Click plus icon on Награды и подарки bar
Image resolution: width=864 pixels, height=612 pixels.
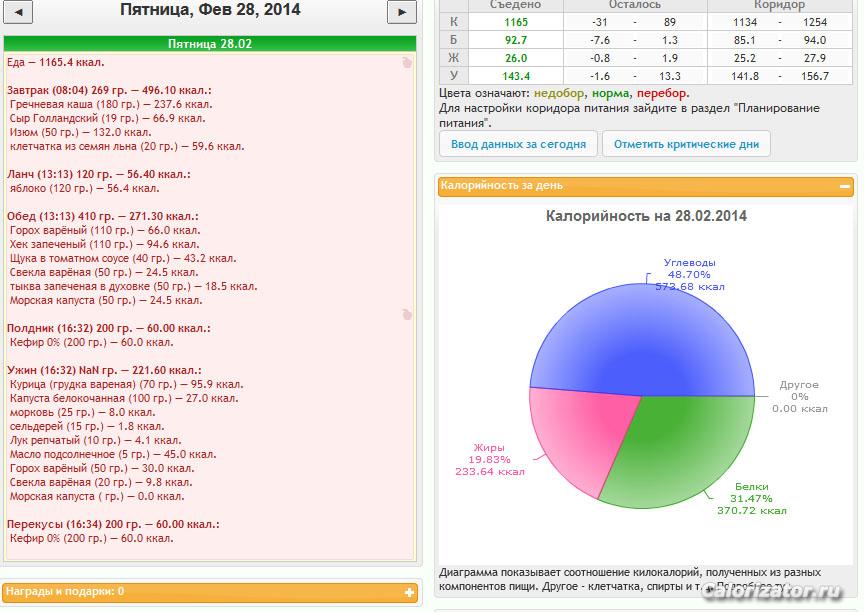point(409,592)
